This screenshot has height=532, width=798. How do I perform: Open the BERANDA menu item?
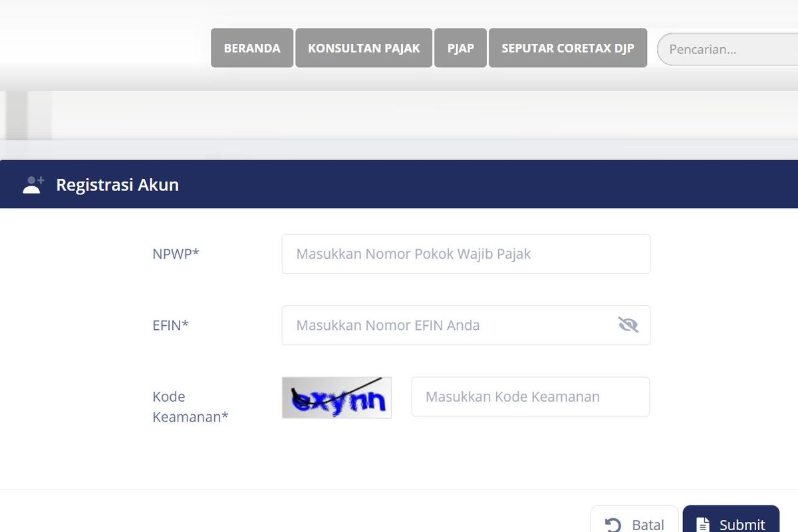tap(252, 48)
